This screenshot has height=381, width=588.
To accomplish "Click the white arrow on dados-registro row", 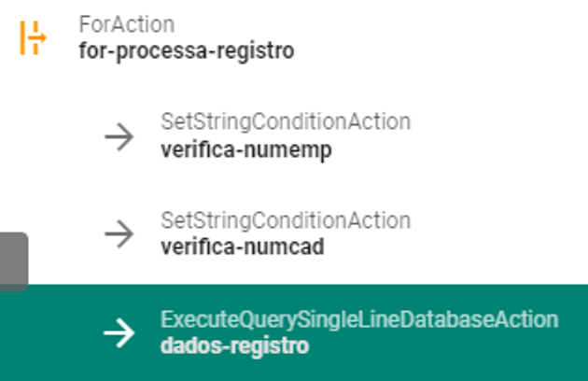I will click(119, 332).
